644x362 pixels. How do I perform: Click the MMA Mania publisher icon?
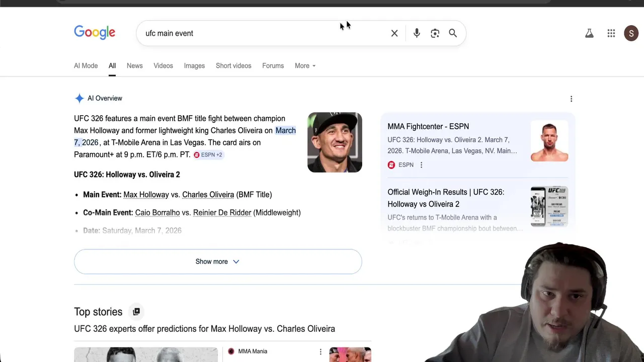pos(231,351)
